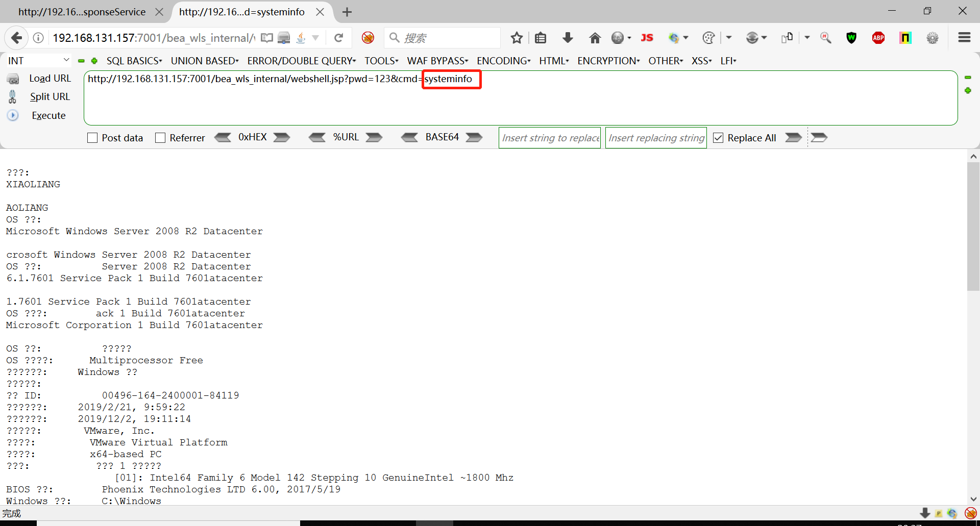The image size is (980, 526).
Task: Switch to the sponseService browser tab
Action: coord(82,11)
